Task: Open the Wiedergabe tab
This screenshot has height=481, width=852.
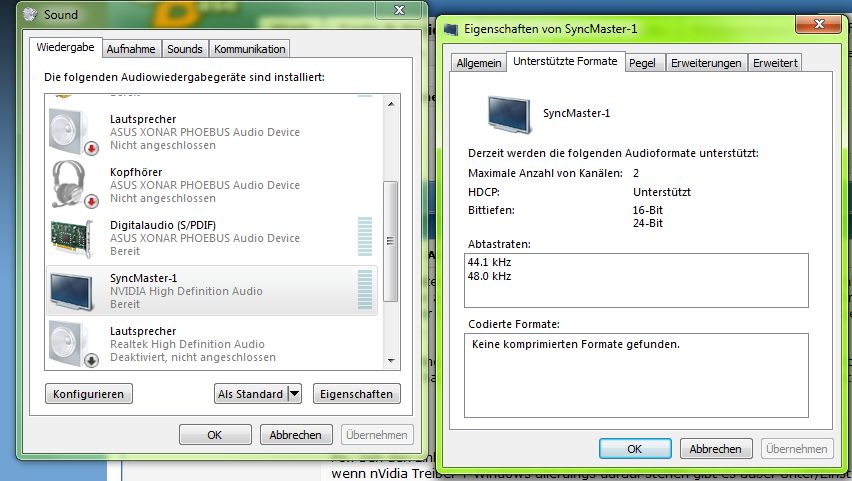Action: coord(65,47)
